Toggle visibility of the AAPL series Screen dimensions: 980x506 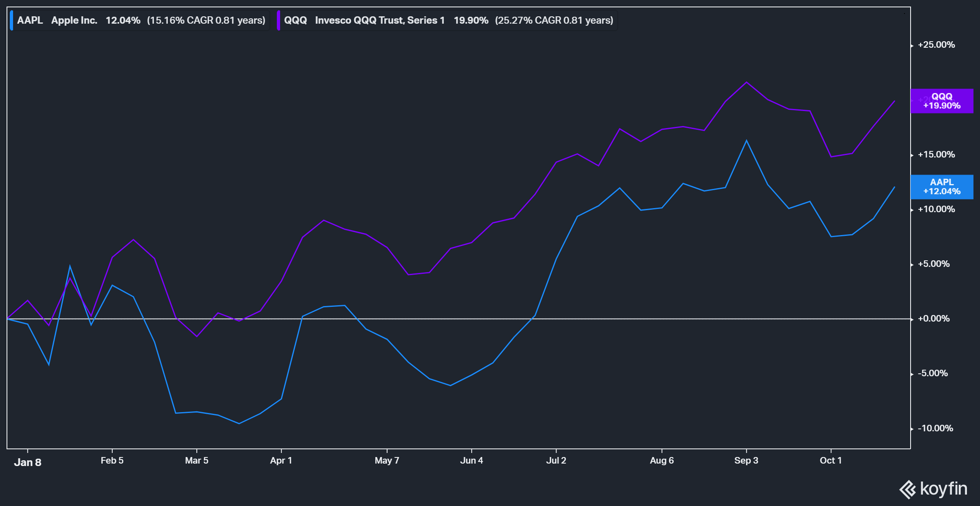point(139,20)
